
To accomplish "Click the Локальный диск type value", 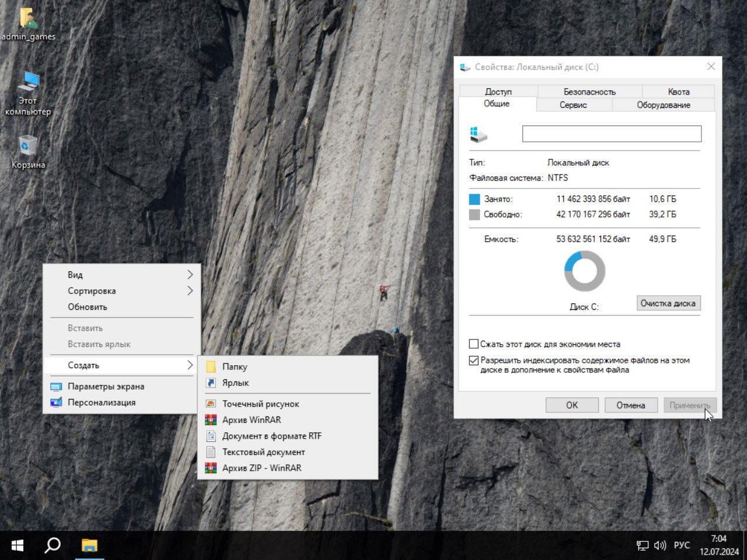I will (578, 163).
